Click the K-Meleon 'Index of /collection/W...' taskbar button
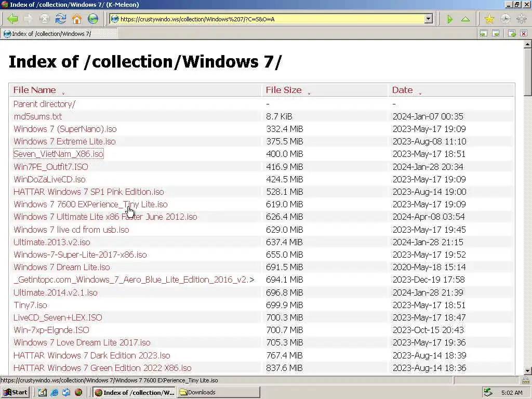 (135, 393)
